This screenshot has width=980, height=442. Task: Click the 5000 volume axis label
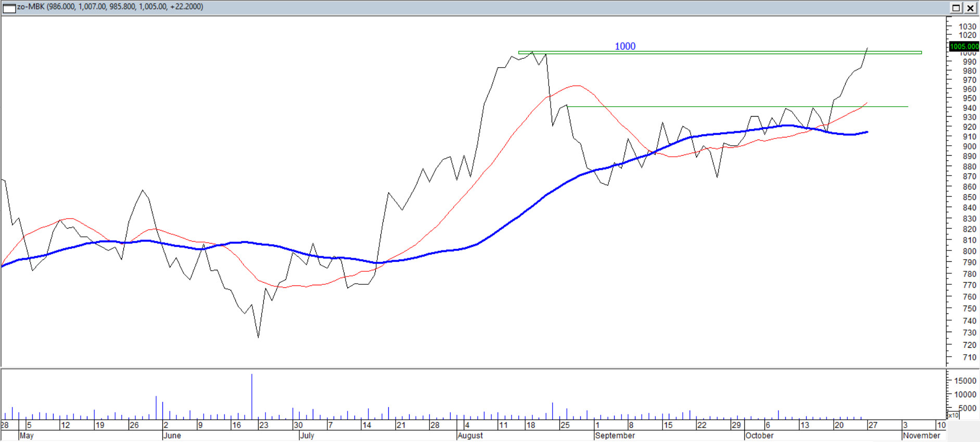point(967,408)
